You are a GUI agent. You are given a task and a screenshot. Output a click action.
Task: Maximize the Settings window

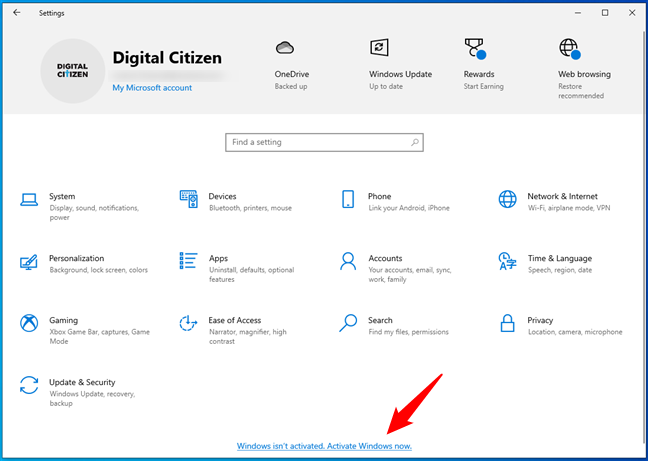(605, 13)
